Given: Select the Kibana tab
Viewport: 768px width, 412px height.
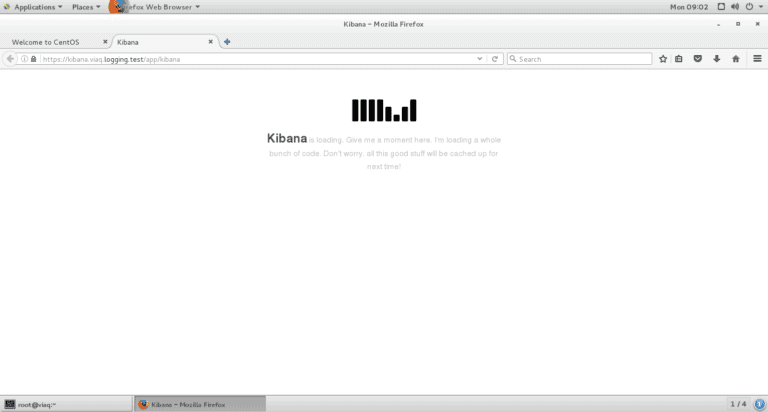Looking at the screenshot, I should click(x=165, y=42).
